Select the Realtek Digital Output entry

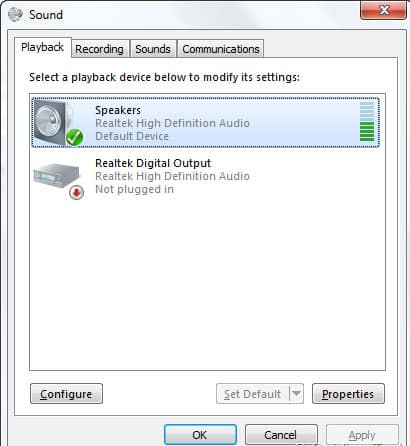tap(206, 176)
